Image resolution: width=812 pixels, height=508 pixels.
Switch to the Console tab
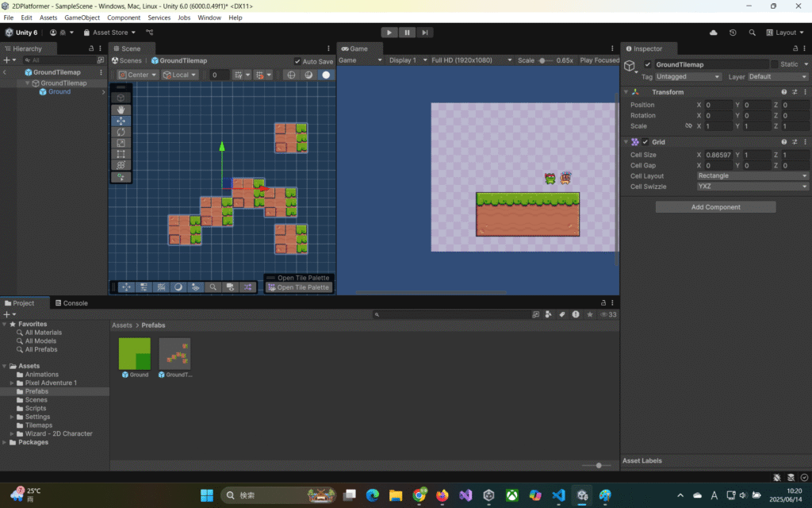(71, 303)
